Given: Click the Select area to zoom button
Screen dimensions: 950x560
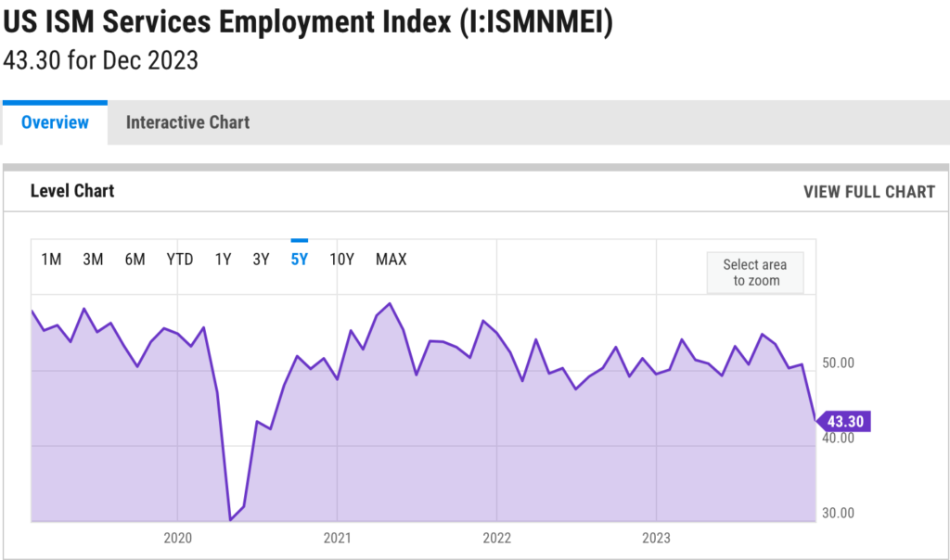Looking at the screenshot, I should click(x=755, y=273).
